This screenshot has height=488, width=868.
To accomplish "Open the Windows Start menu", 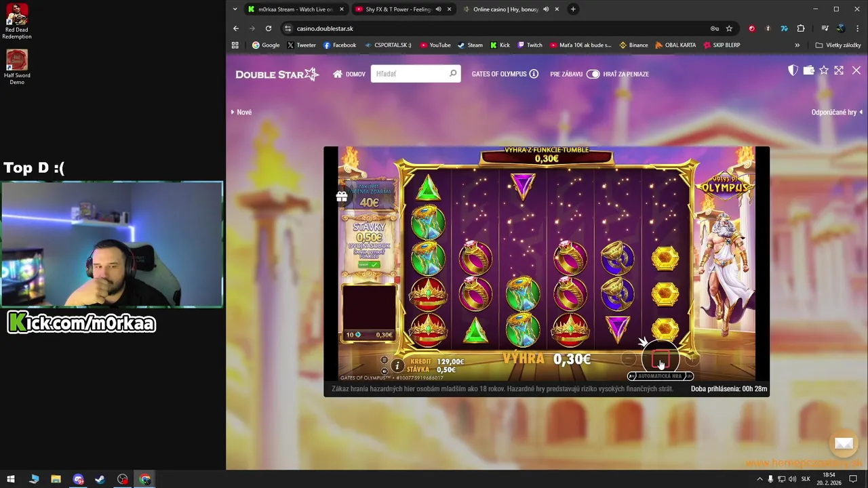I will coord(11,479).
